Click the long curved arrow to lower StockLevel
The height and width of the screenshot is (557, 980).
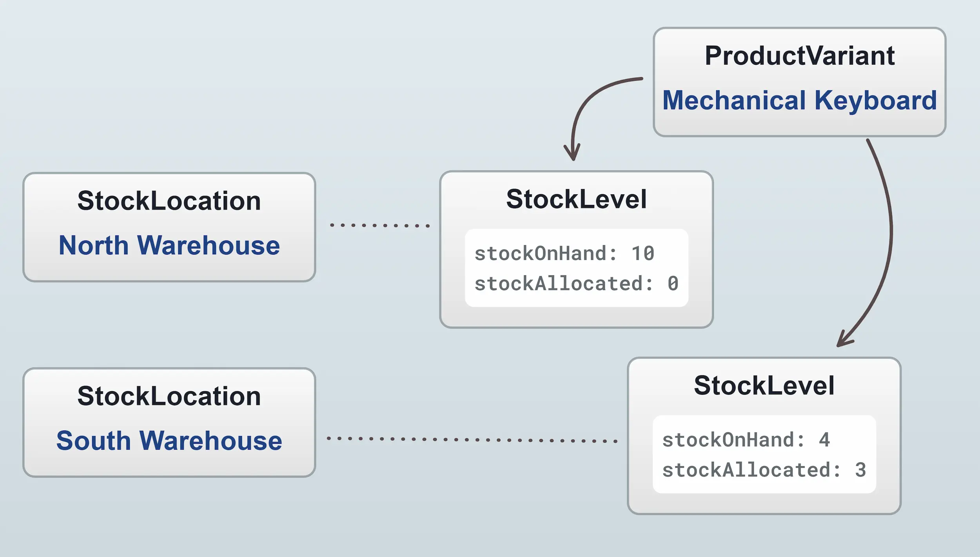click(x=890, y=235)
